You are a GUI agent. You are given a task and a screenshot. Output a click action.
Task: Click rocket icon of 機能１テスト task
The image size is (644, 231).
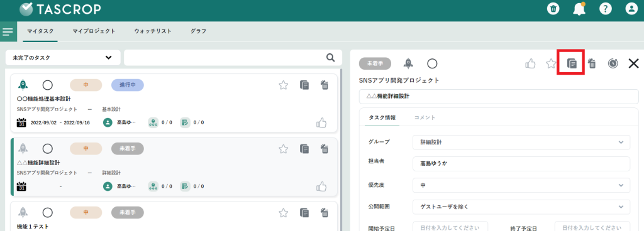23,213
